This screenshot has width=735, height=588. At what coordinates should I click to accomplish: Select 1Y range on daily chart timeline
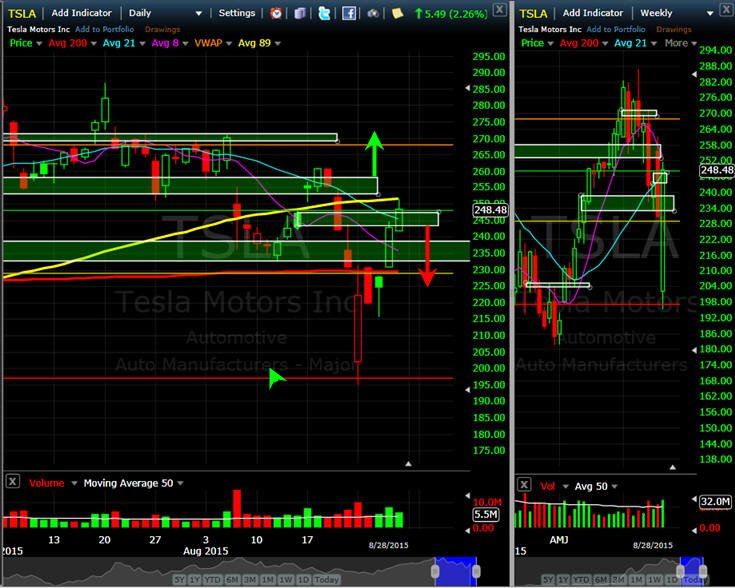pos(195,580)
